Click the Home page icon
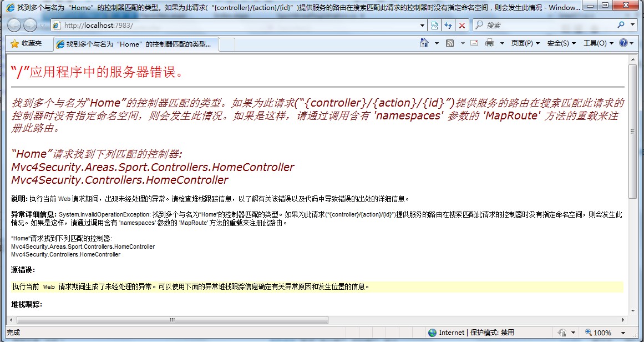644x342 pixels. pos(424,43)
